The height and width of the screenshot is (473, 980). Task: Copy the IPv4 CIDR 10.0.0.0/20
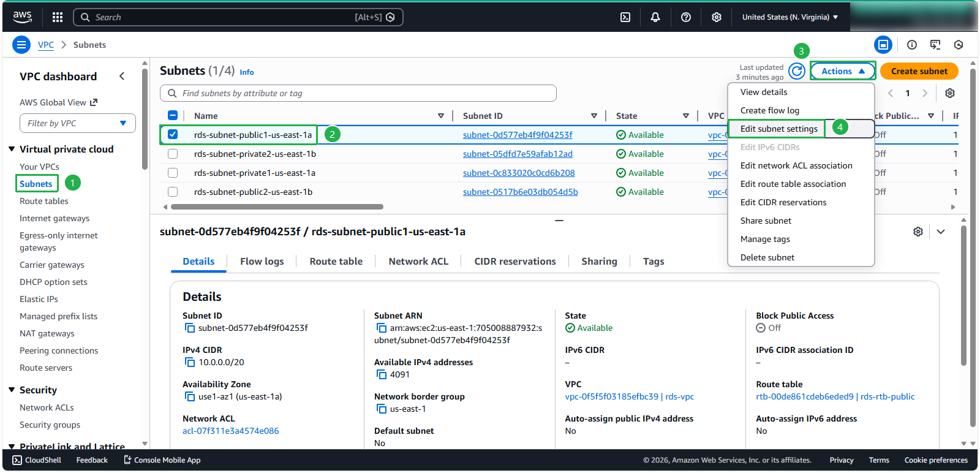(x=190, y=363)
